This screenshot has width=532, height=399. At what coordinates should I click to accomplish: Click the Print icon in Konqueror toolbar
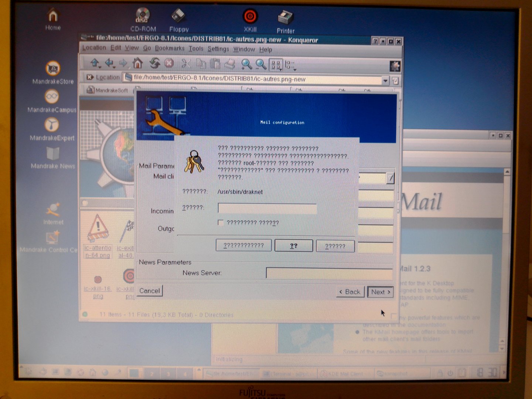pyautogui.click(x=230, y=64)
